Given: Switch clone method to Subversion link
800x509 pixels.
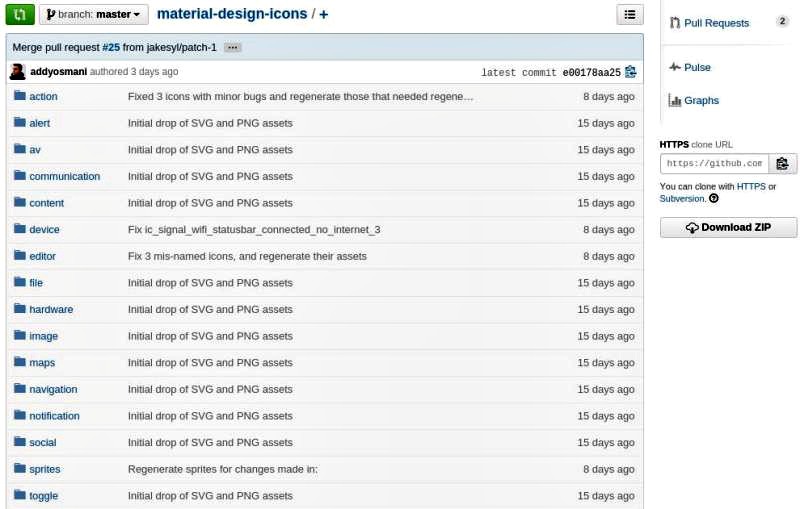Looking at the screenshot, I should (681, 199).
